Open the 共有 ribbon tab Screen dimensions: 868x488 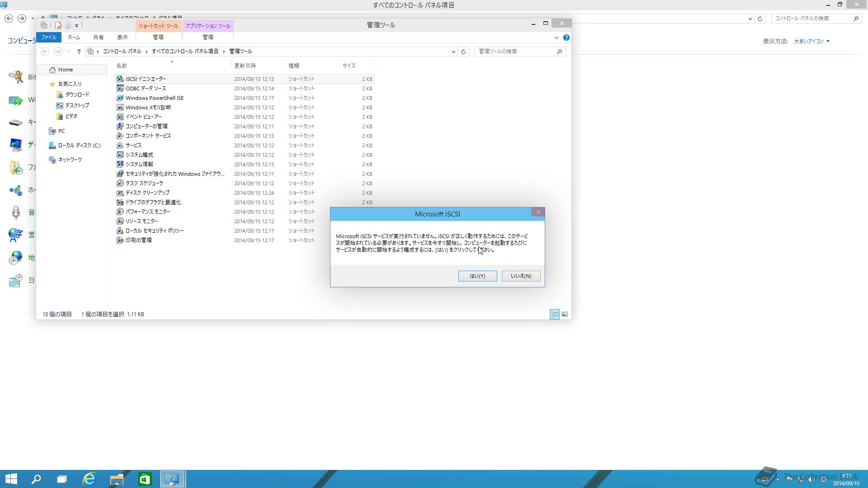pos(98,38)
